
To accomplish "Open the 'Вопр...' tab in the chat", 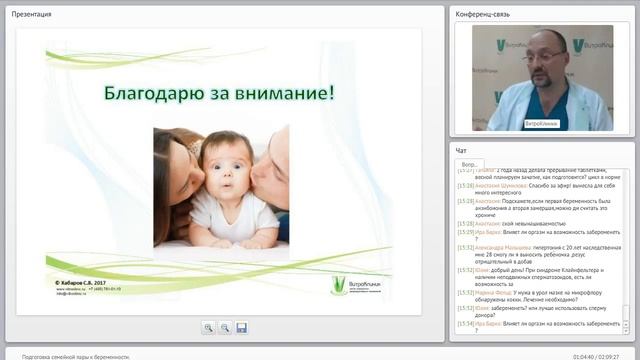I will point(469,164).
